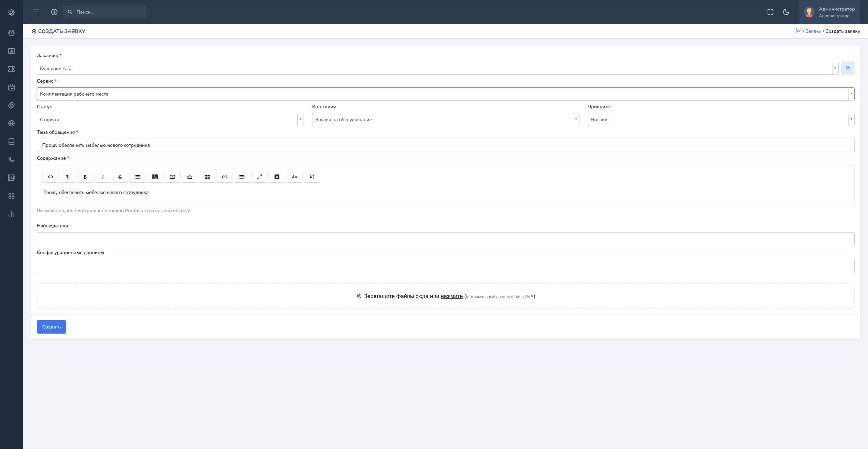
Task: Open the Категория dropdown
Action: pos(446,120)
